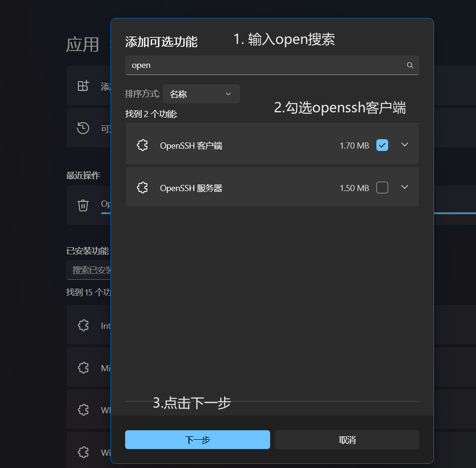Click the 1.50 MB size value
This screenshot has height=468, width=476.
click(x=354, y=188)
